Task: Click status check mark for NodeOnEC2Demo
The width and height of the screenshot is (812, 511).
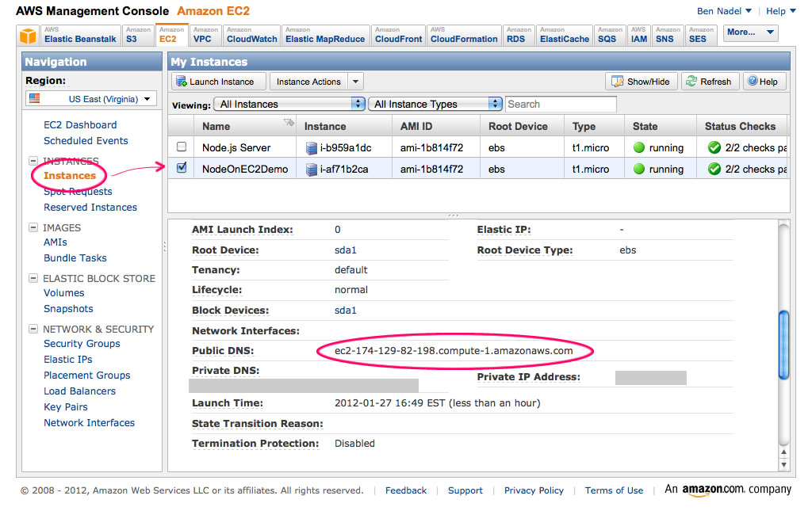Action: 714,169
